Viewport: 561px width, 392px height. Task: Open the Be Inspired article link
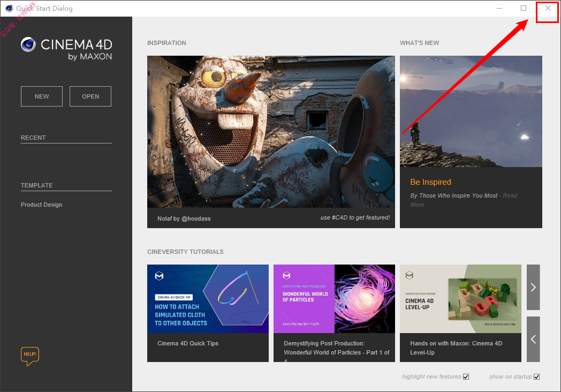(x=430, y=182)
